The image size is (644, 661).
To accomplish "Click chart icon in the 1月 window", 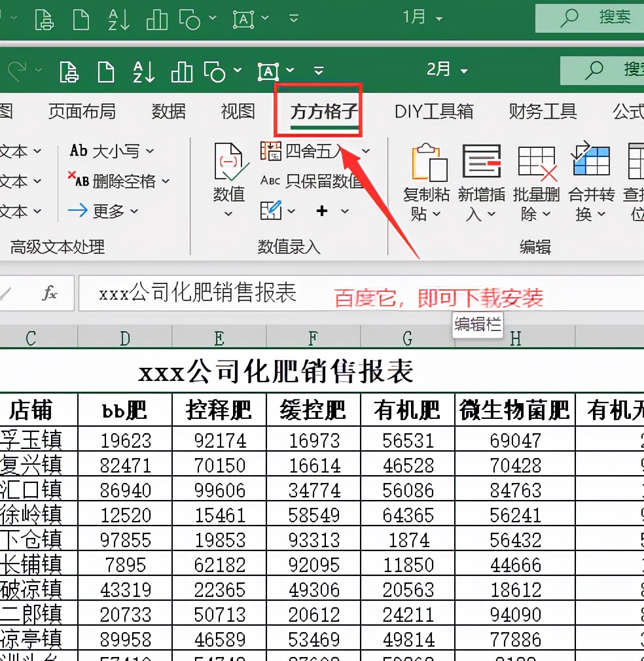I will point(157,20).
